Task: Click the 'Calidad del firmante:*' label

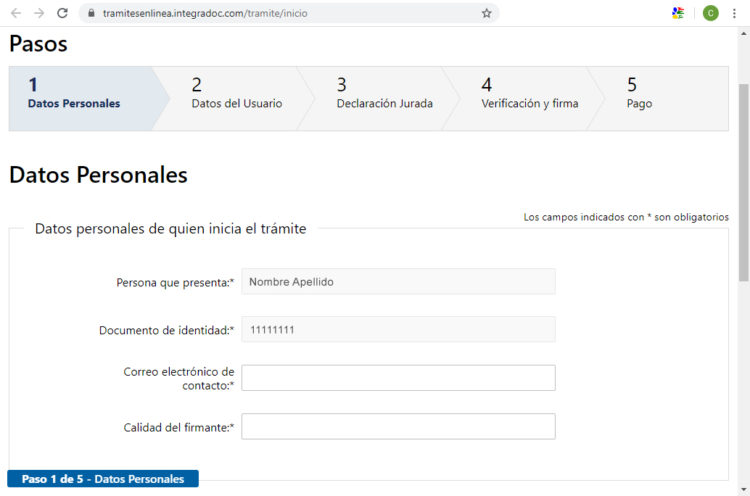Action: [x=179, y=428]
